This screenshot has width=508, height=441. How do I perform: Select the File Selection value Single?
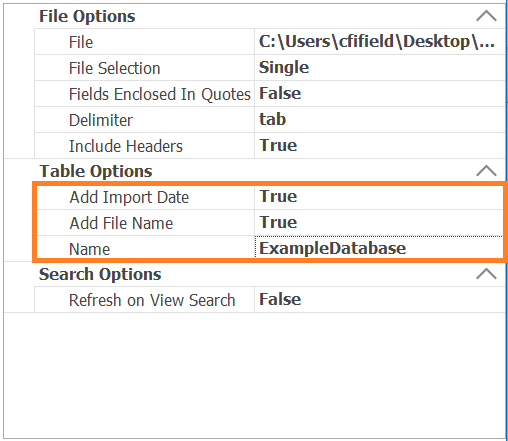380,68
